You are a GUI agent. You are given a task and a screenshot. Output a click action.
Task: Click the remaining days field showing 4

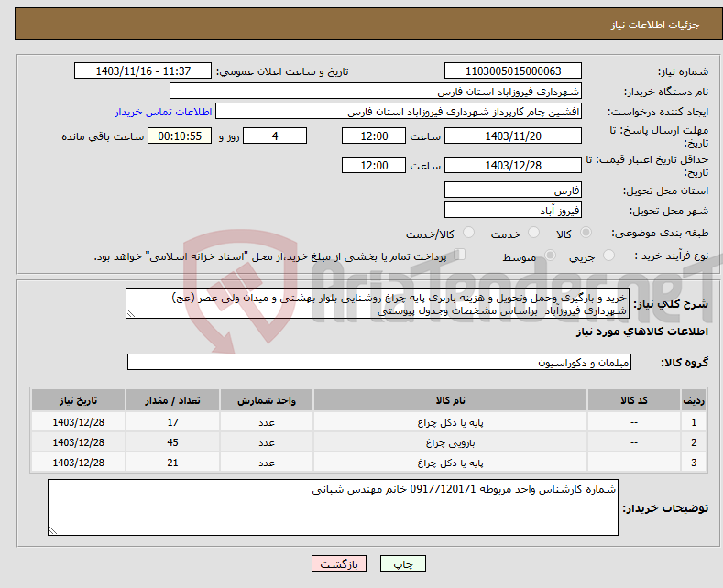click(x=275, y=136)
